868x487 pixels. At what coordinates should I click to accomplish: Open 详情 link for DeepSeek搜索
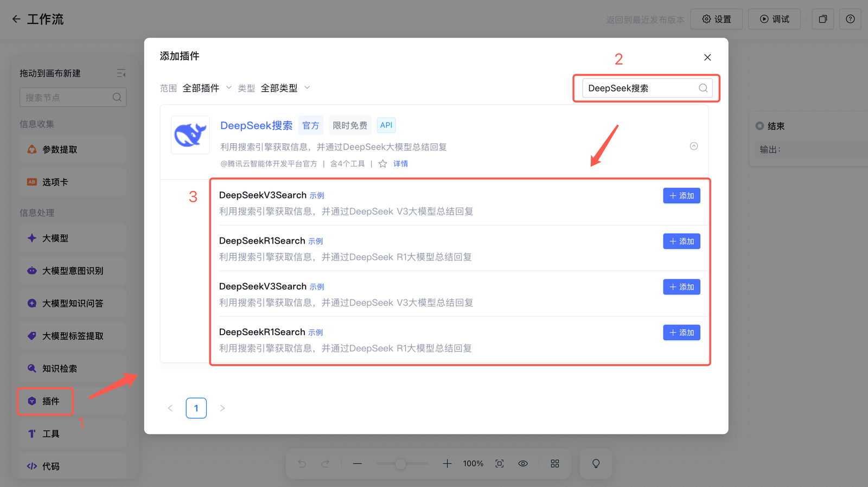(400, 164)
